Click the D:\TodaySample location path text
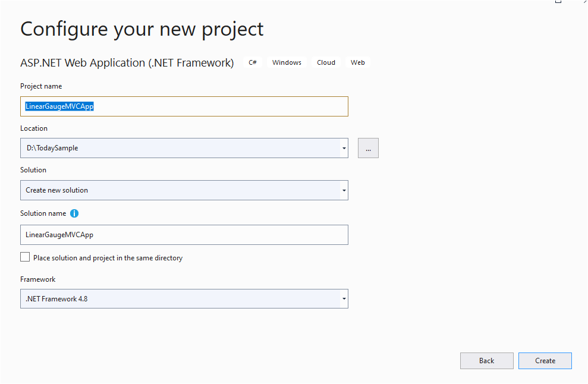 click(52, 148)
